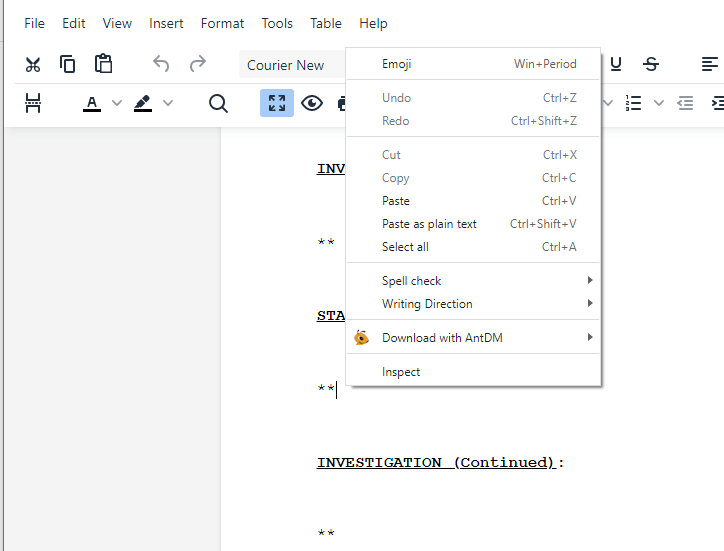
Task: Click the Paste clipboard toolbar icon
Action: click(x=103, y=64)
